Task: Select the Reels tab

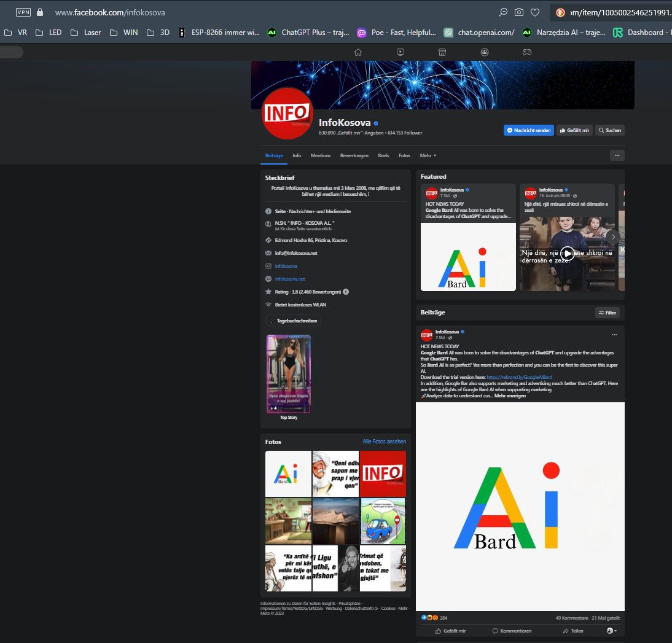Action: coord(383,155)
